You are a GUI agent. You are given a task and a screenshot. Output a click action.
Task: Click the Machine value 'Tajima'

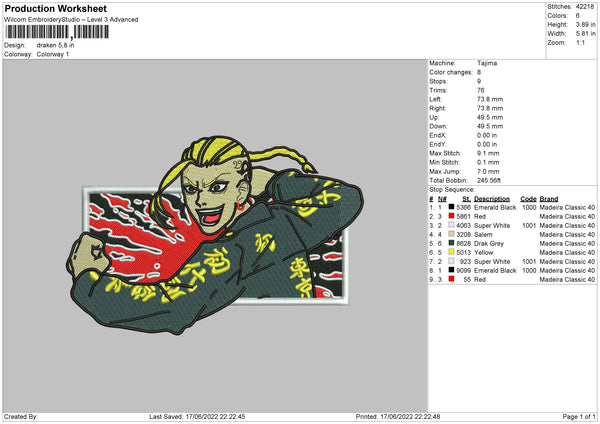(x=487, y=63)
